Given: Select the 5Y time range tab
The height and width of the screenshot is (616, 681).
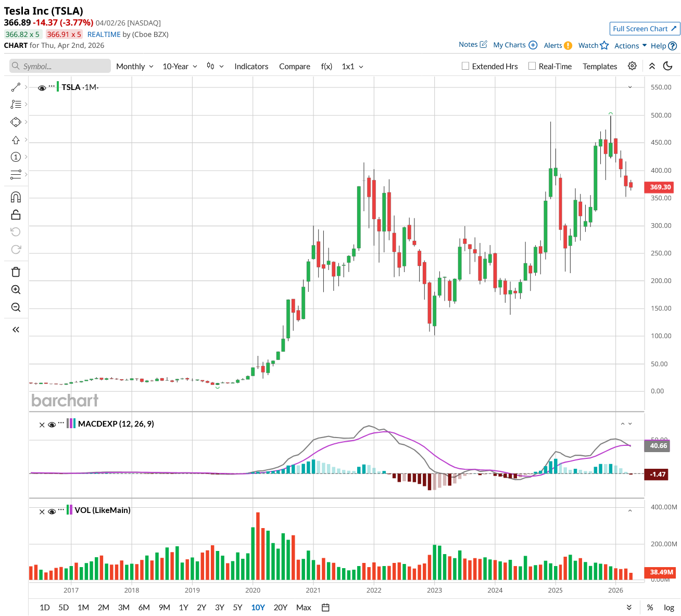Looking at the screenshot, I should (x=237, y=607).
